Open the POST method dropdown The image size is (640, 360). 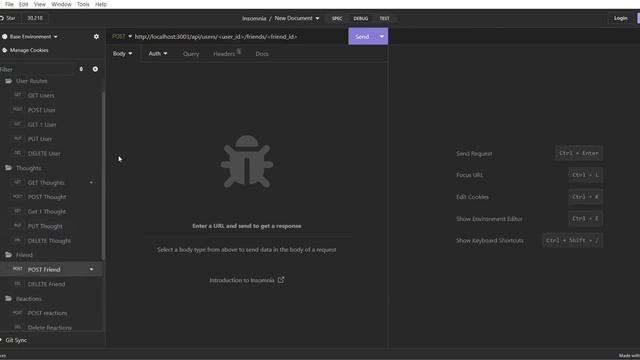pos(122,37)
